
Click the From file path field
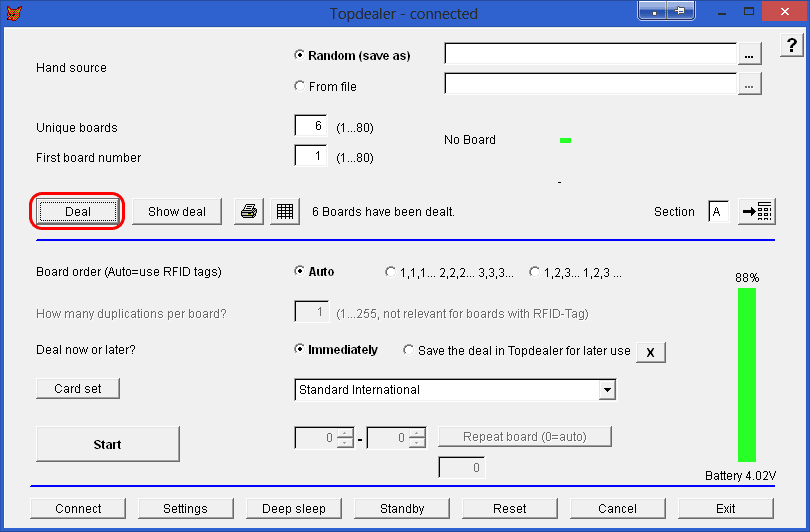(590, 84)
